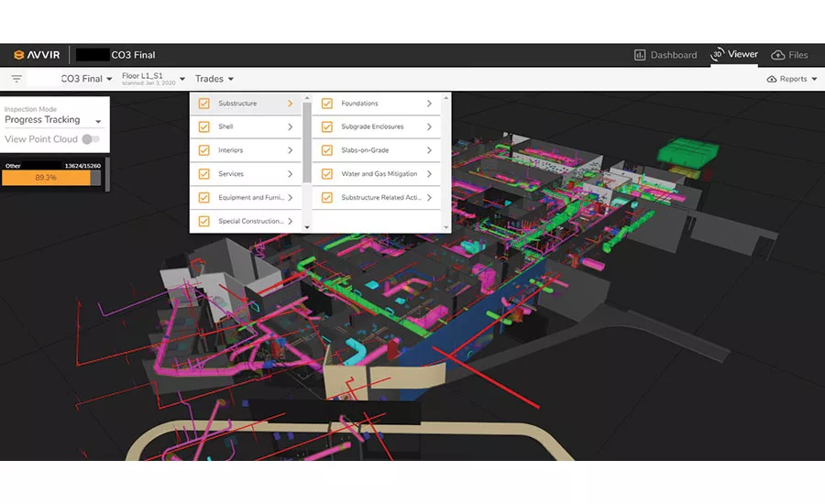The width and height of the screenshot is (825, 504).
Task: Uncheck the Subgrade Enclosures checkbox
Action: [x=326, y=126]
